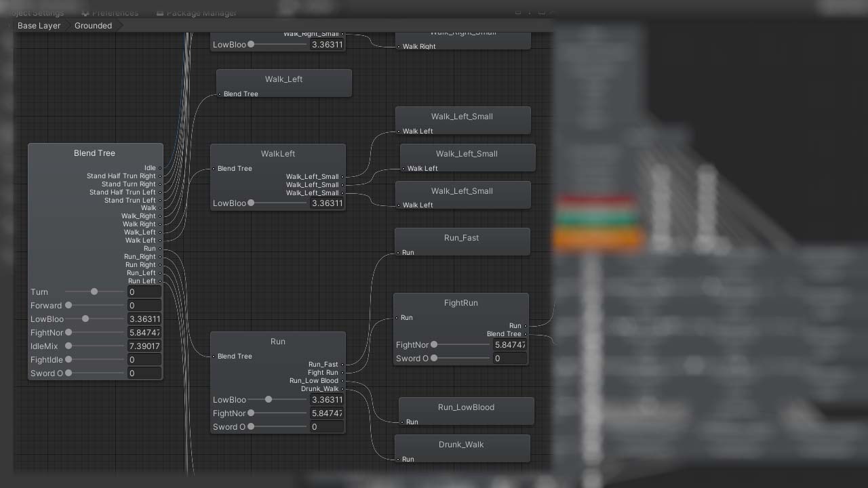
Task: Click the Turn slider handle in Blend Tree
Action: [x=94, y=291]
